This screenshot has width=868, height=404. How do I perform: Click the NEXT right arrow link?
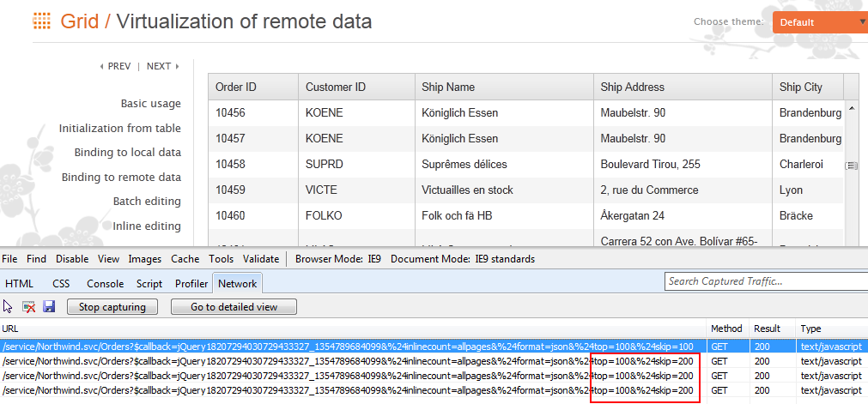(x=162, y=66)
